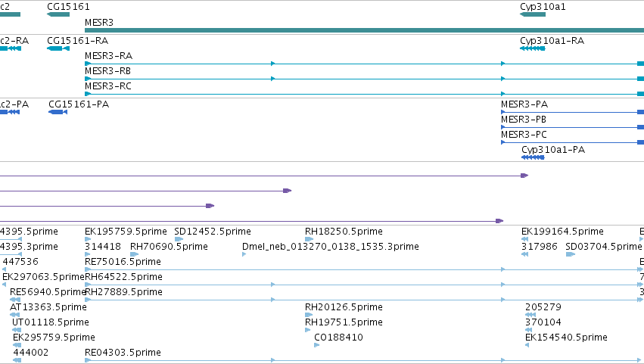Select EK195759.5prime EST label
The image size is (644, 364).
pos(126,232)
